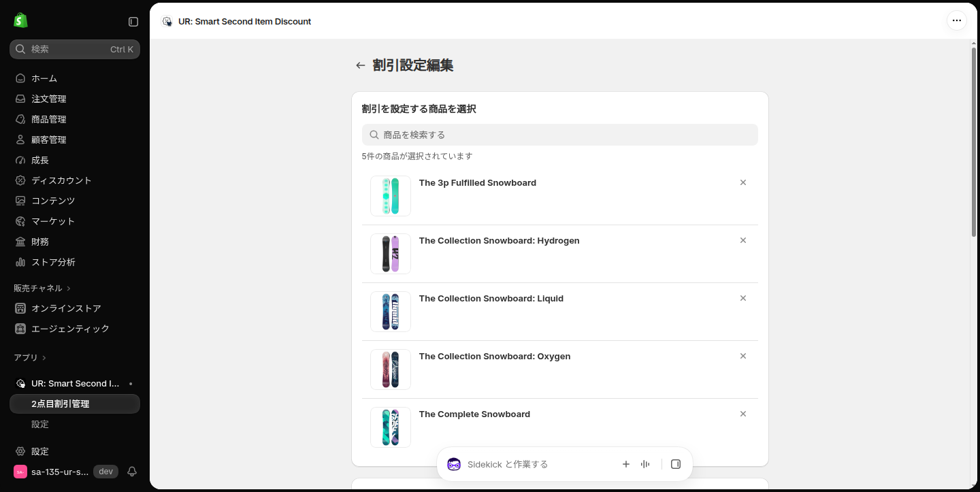Click the 検索 search box
The width and height of the screenshot is (980, 492).
(x=75, y=49)
